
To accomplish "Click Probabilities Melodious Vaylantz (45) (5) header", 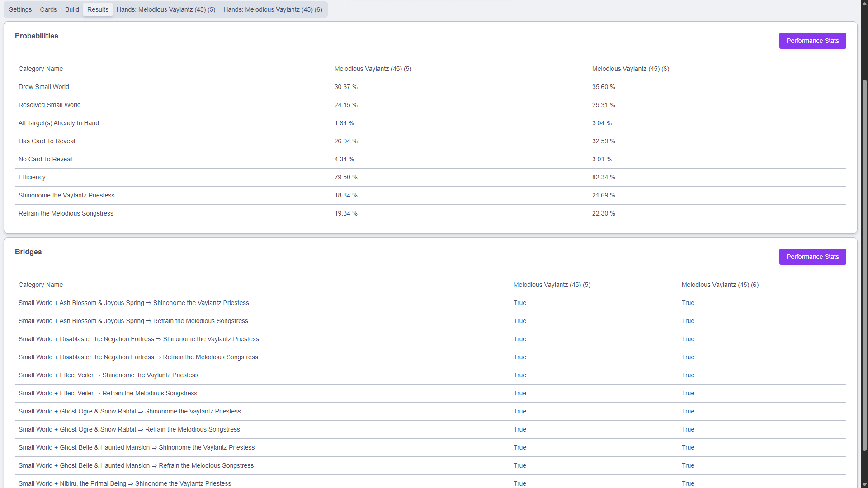I will pyautogui.click(x=373, y=69).
